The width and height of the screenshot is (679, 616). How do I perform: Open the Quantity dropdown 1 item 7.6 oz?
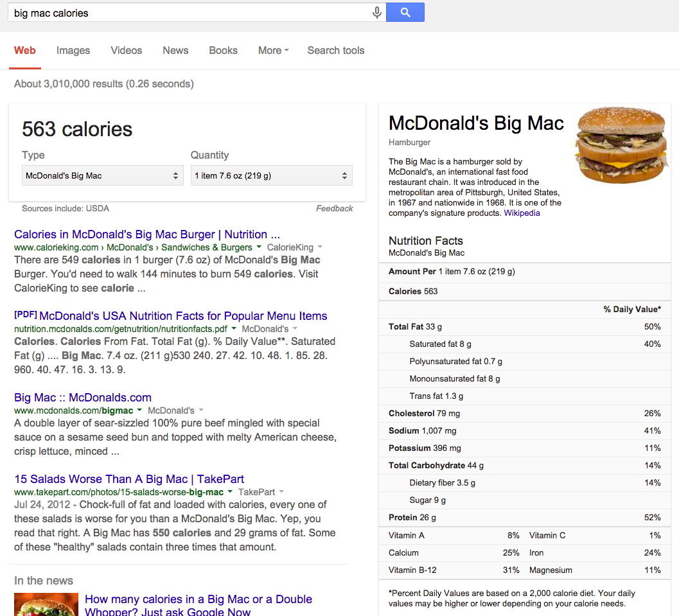pyautogui.click(x=272, y=176)
